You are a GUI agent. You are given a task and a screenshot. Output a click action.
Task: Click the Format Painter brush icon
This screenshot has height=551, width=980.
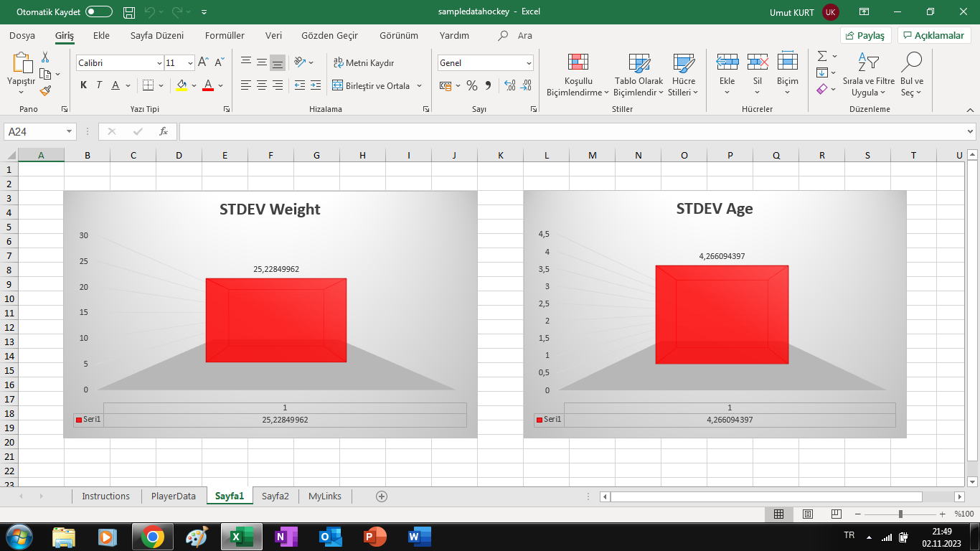coord(45,91)
